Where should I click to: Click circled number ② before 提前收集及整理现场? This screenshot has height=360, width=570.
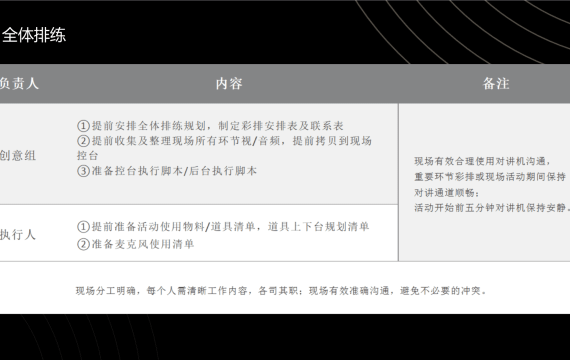click(83, 141)
